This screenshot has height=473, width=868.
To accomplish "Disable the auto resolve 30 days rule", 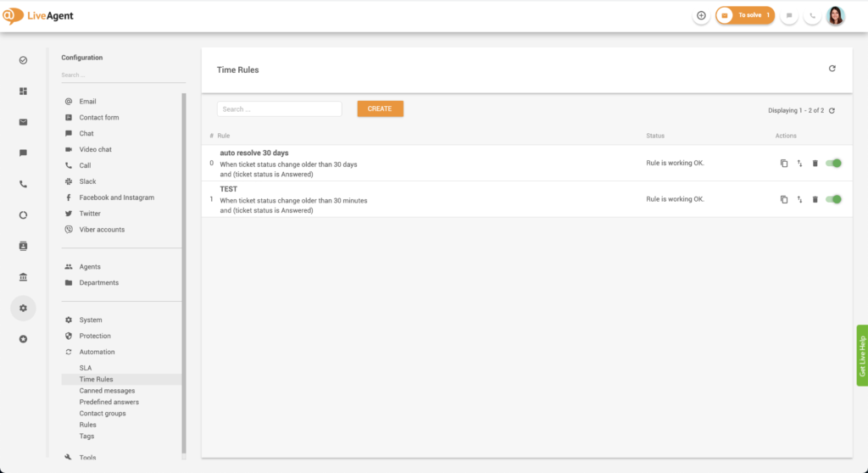I will coord(833,164).
